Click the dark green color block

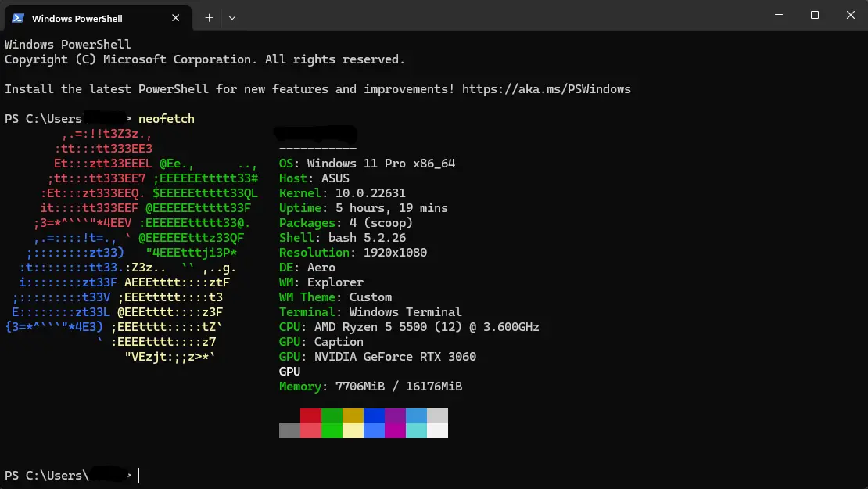tap(332, 416)
